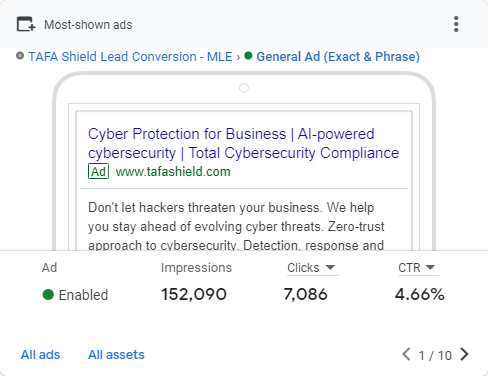Open General Ad (Exact & Phrase) link

(x=338, y=57)
